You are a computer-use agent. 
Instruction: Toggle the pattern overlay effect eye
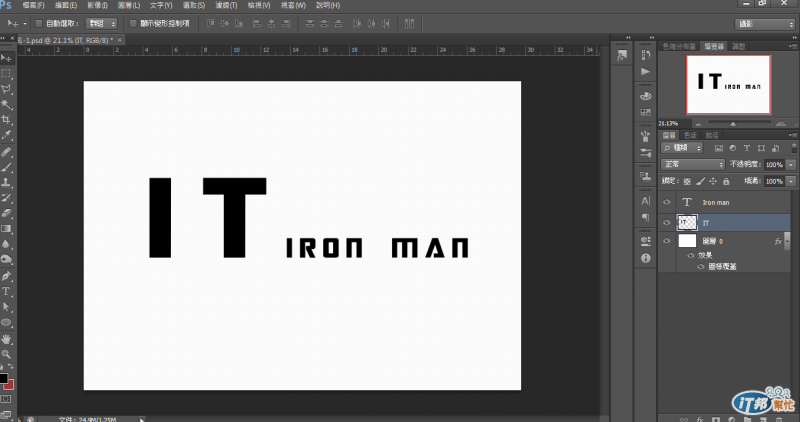[701, 266]
